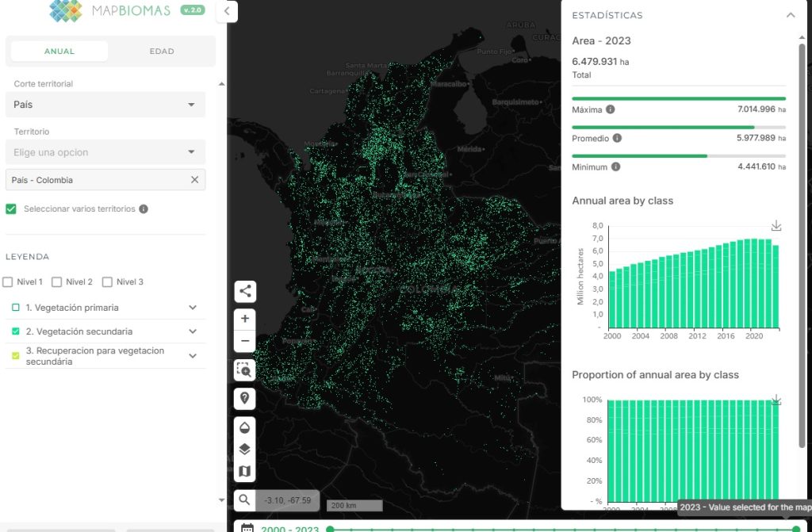
Task: Select the ANUAL tab
Action: pyautogui.click(x=59, y=52)
